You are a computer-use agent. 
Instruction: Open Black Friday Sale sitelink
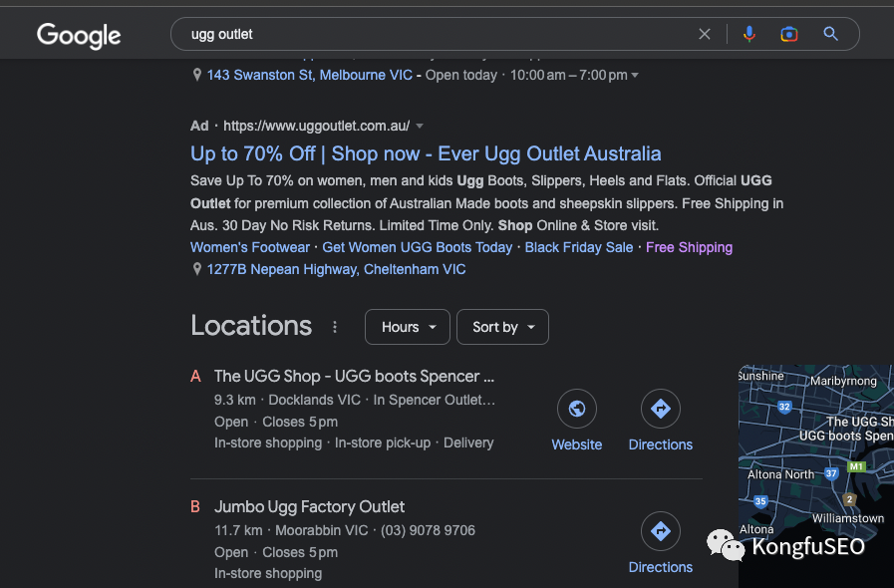(579, 247)
